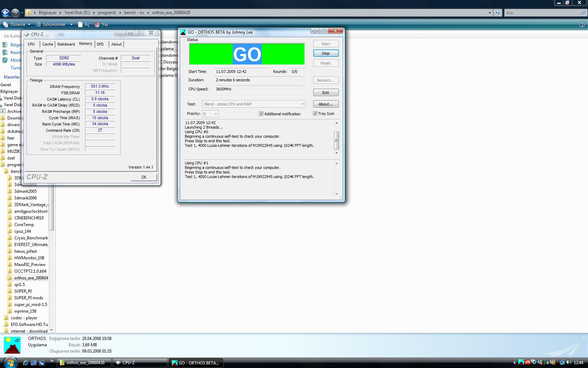Click into the Ara search field

coord(542,13)
